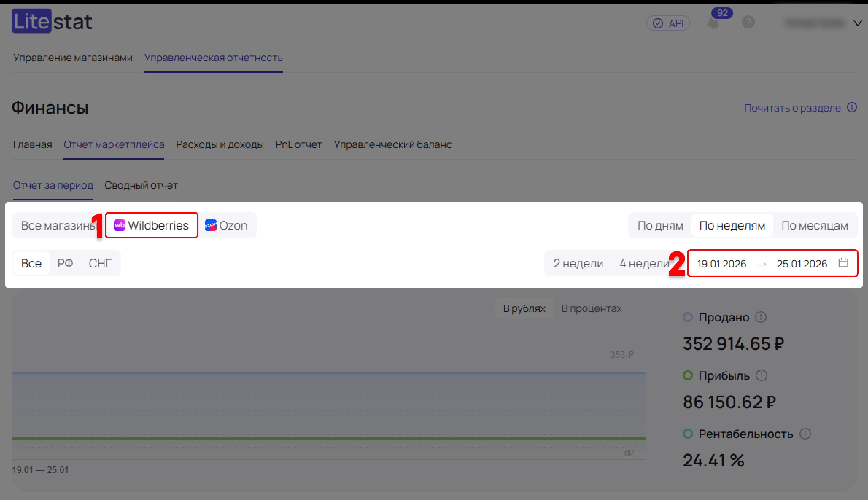Select the 4 недели period preset
868x500 pixels.
(x=644, y=263)
